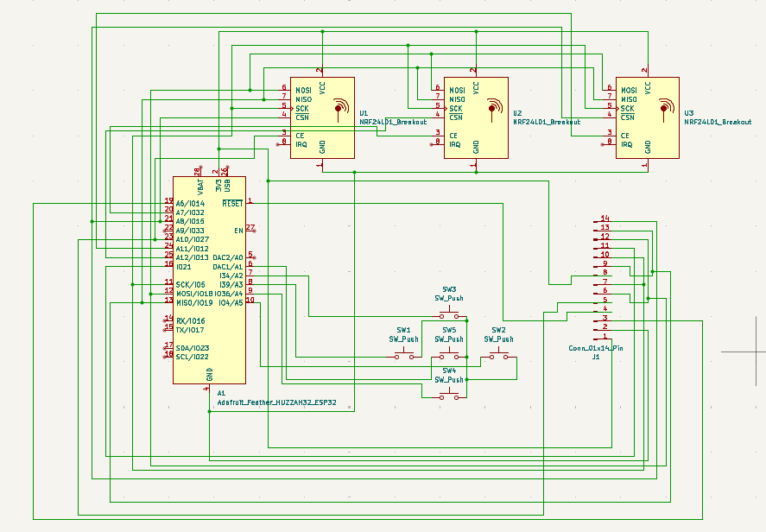Select the antenna symbol inside U1
The width and height of the screenshot is (766, 532).
[x=341, y=110]
